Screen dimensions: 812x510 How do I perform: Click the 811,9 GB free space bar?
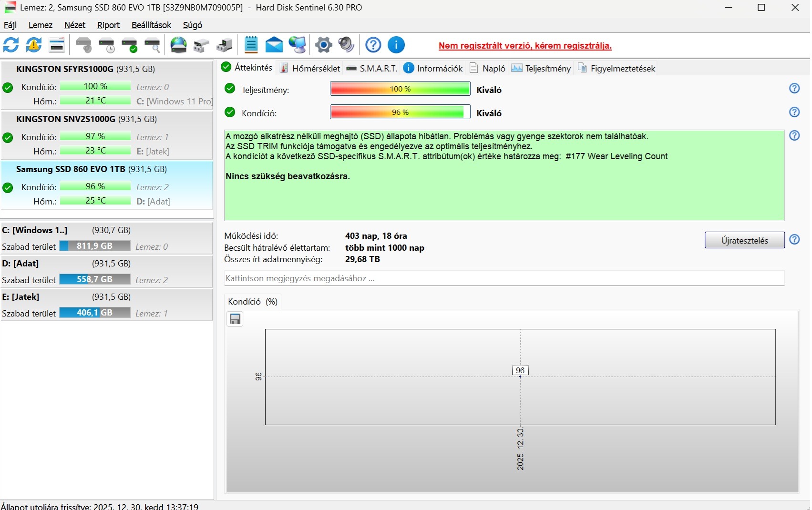(x=95, y=246)
